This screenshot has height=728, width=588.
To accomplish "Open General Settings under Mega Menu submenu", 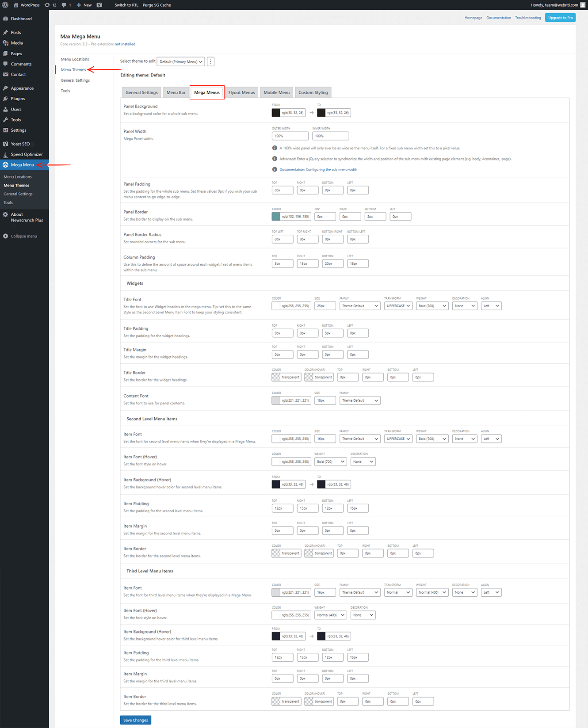I will pos(18,194).
